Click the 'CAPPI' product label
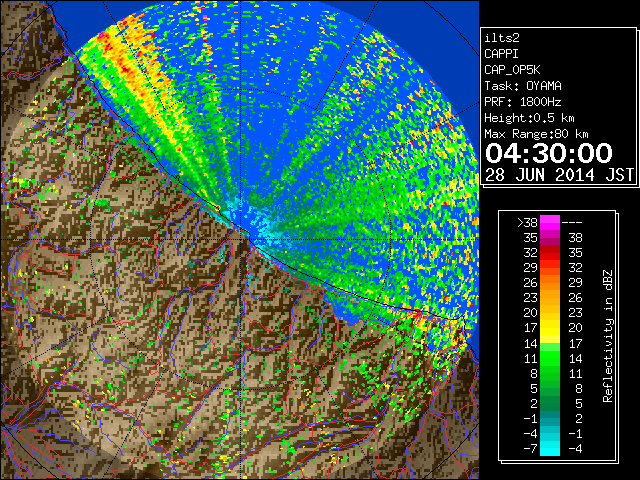640x480 pixels. (501, 54)
